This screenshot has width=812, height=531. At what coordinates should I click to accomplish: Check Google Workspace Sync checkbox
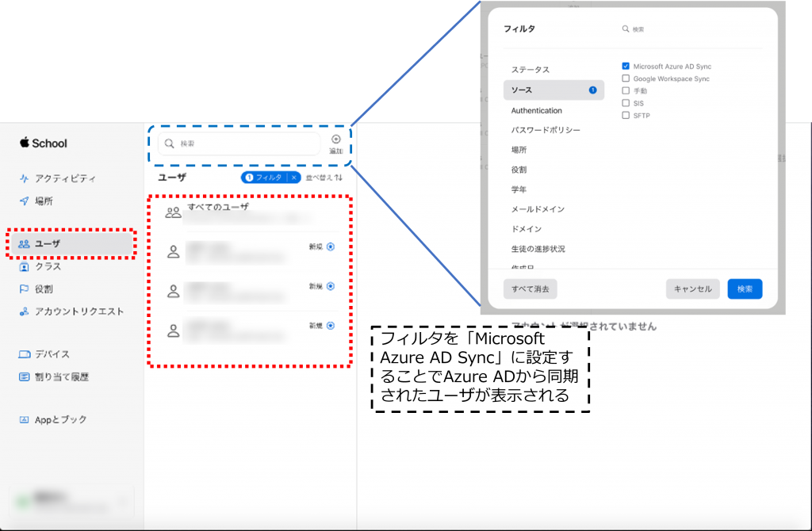coord(626,78)
